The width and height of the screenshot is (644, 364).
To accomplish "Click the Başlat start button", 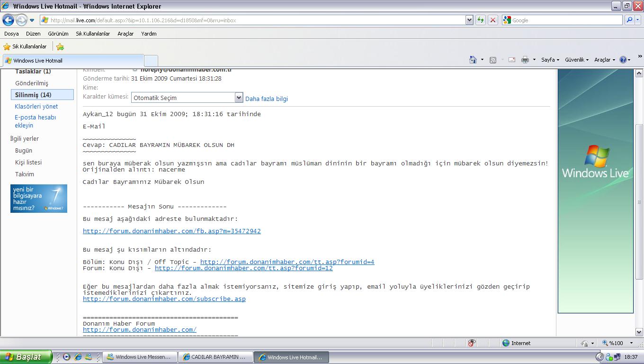I will point(26,357).
